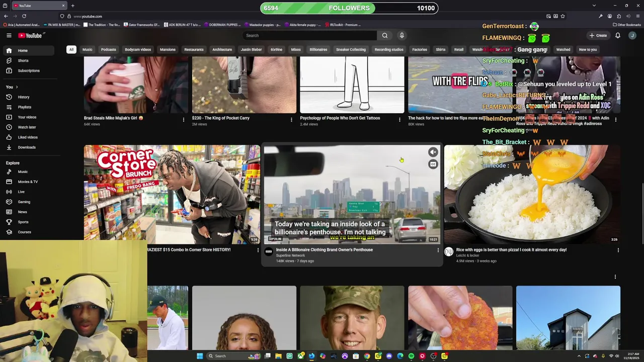Toggle captions on penthouse preview

433,164
